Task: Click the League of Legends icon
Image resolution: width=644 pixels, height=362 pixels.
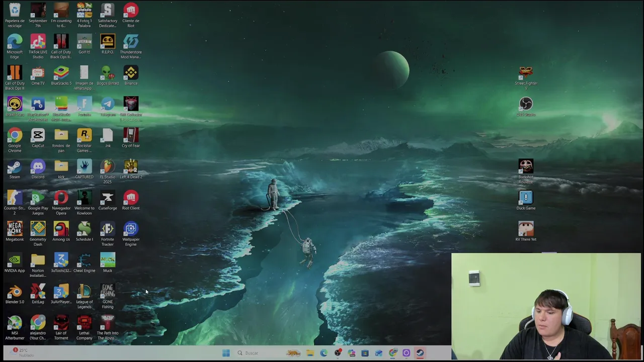Action: point(84,296)
